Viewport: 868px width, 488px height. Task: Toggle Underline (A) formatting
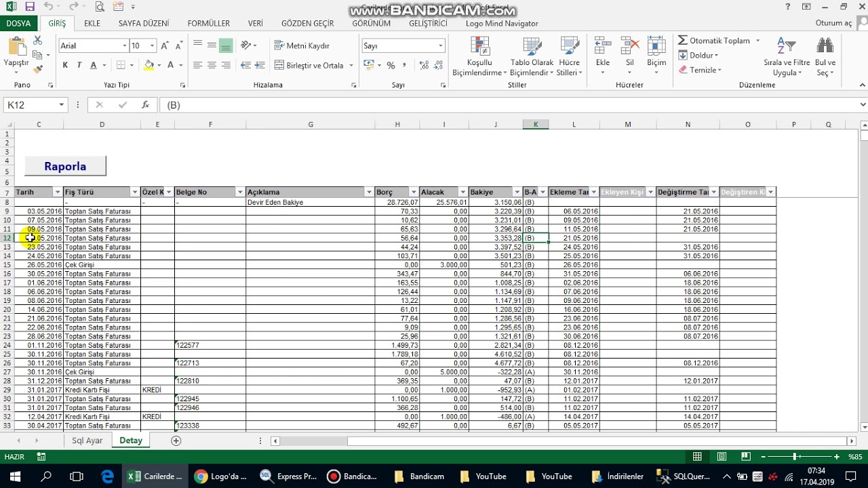click(x=94, y=65)
